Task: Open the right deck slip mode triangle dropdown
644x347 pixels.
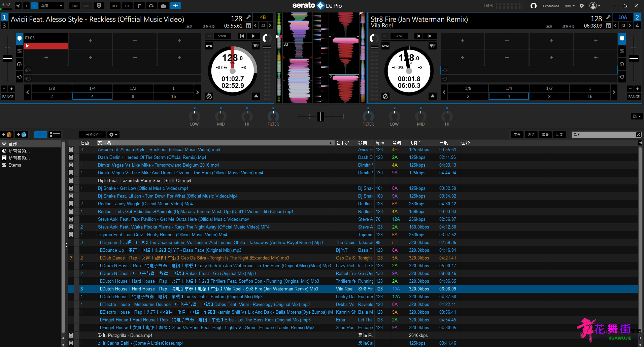Action: coord(433,46)
